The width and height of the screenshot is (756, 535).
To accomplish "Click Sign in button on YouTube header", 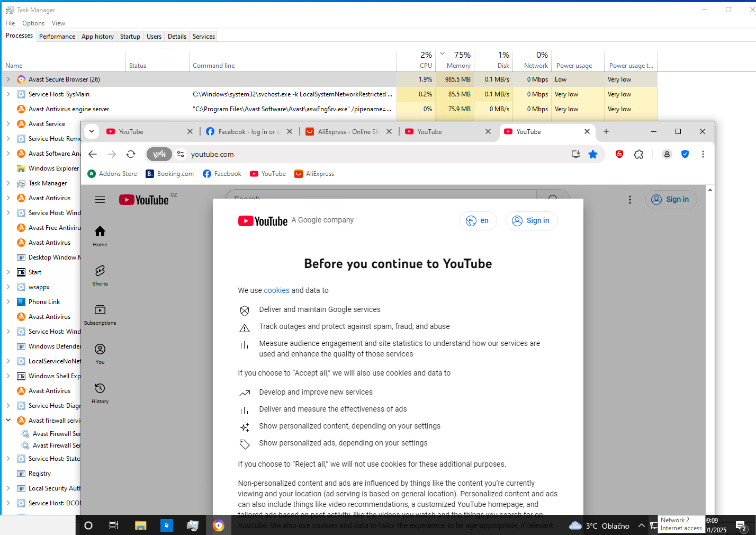I will coord(670,200).
